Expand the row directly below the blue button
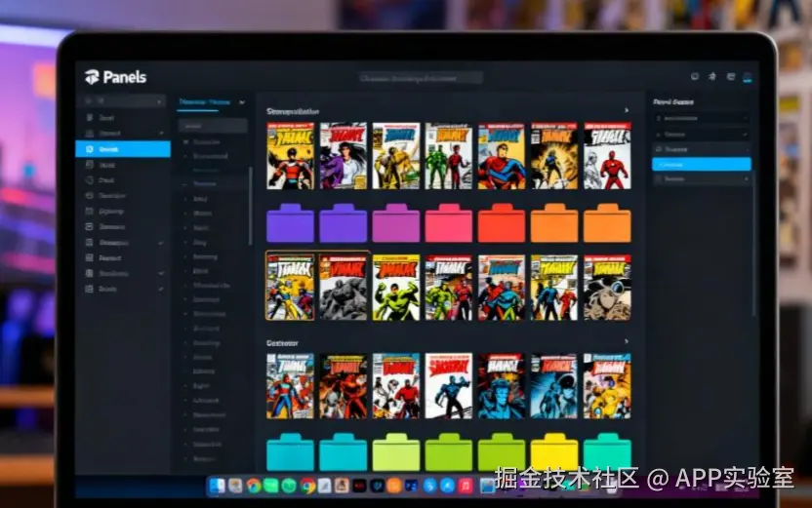 point(701,179)
